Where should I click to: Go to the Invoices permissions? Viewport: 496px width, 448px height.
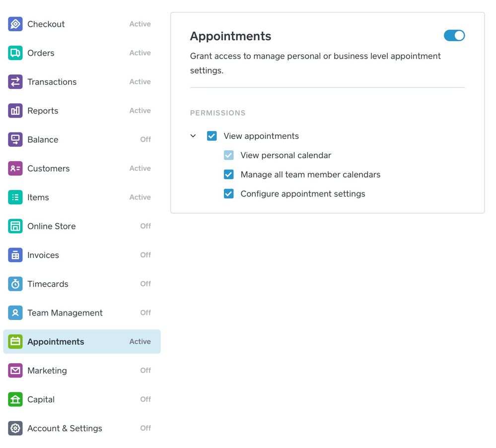[x=43, y=255]
